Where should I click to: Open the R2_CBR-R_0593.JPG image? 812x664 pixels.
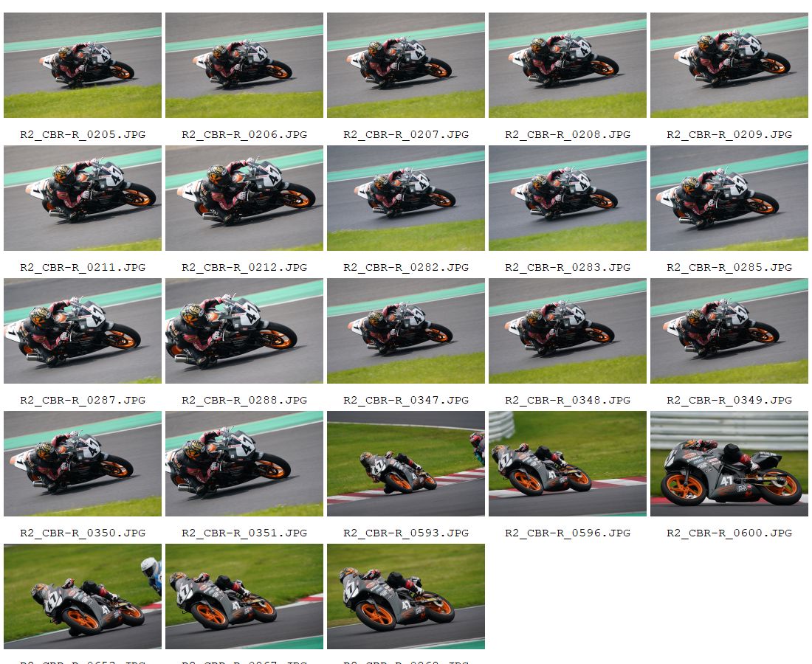[406, 464]
